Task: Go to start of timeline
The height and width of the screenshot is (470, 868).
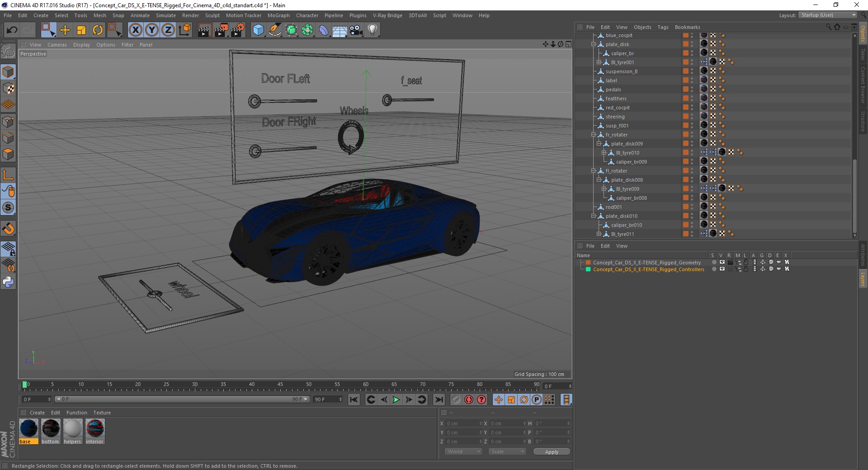Action: point(354,399)
